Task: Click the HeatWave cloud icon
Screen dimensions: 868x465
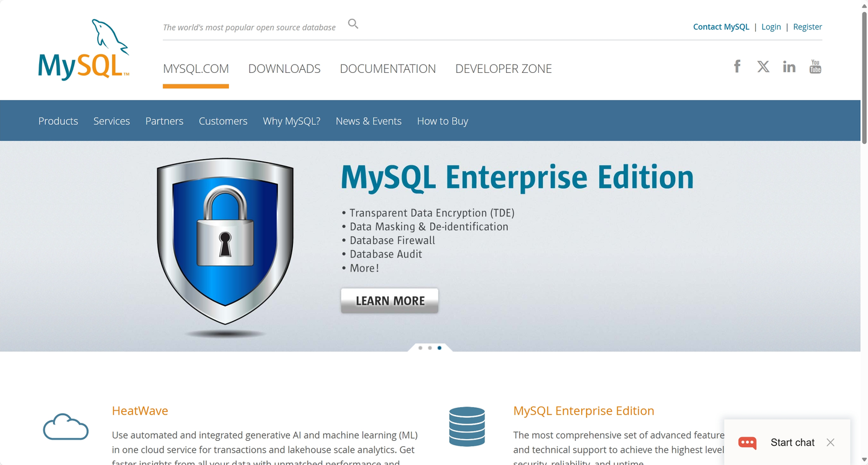Action: coord(65,426)
